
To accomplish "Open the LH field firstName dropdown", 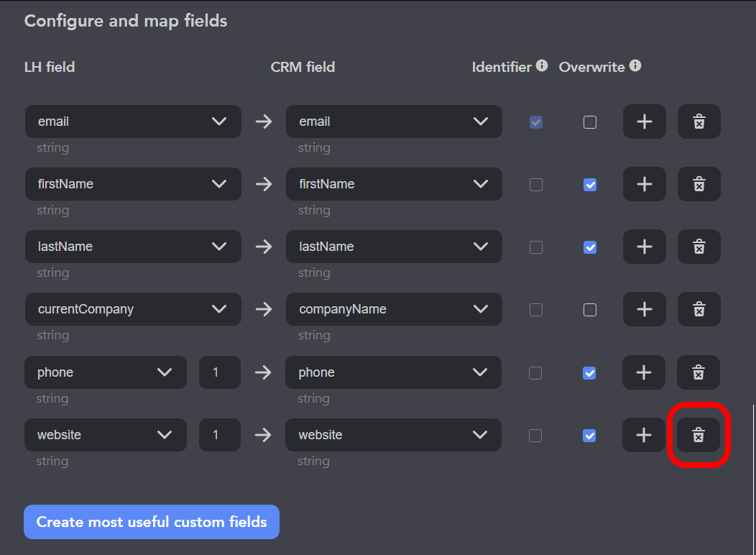I will pos(133,184).
